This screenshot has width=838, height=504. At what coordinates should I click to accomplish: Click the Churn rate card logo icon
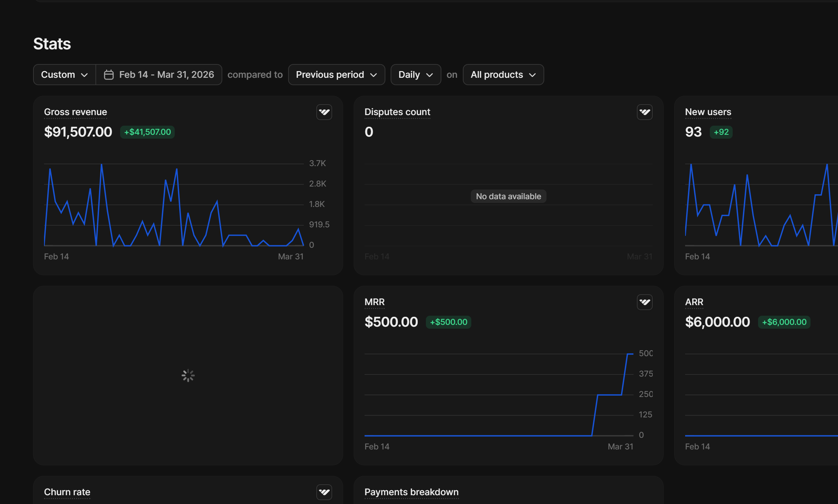324,492
